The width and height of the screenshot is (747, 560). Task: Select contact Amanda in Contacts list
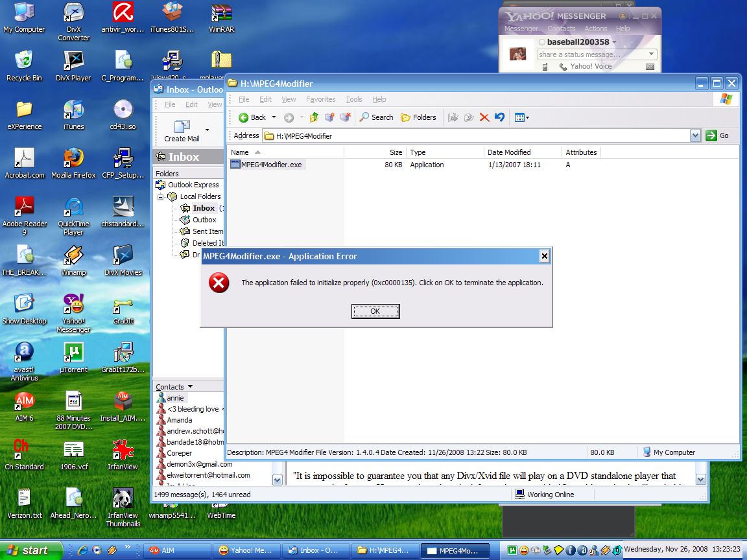[x=179, y=420]
